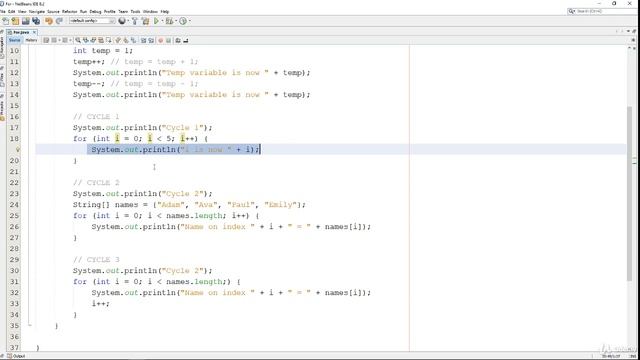Click the "// CYCLE 3" comment text
This screenshot has width=640, height=360.
[x=96, y=260]
